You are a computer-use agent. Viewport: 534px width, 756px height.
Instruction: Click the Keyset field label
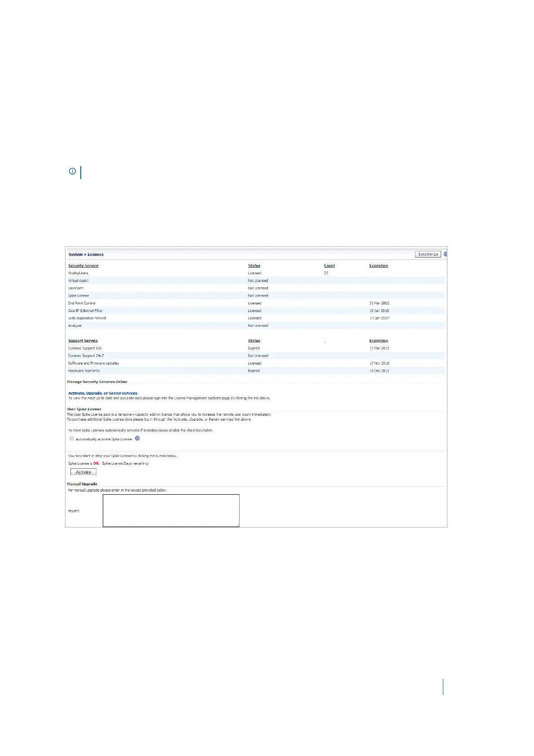[74, 511]
